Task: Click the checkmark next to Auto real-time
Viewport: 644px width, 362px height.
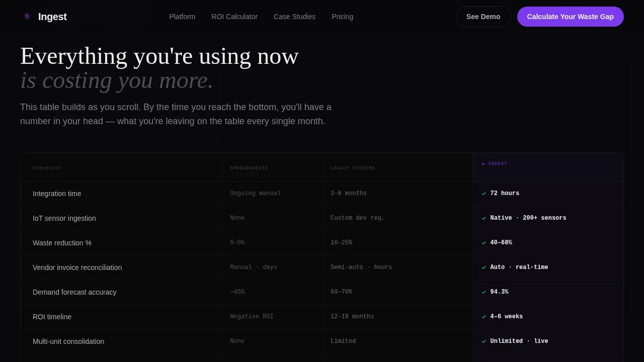Action: tap(484, 267)
